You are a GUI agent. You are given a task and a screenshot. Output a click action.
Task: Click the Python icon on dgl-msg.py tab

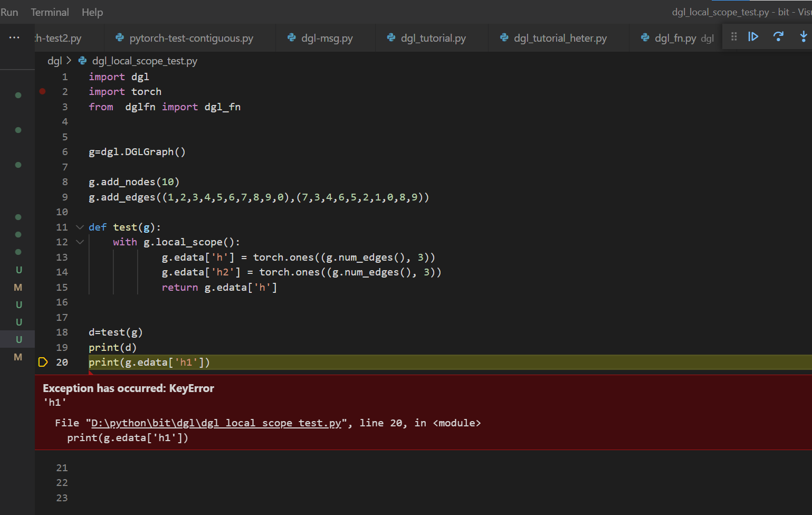point(292,37)
